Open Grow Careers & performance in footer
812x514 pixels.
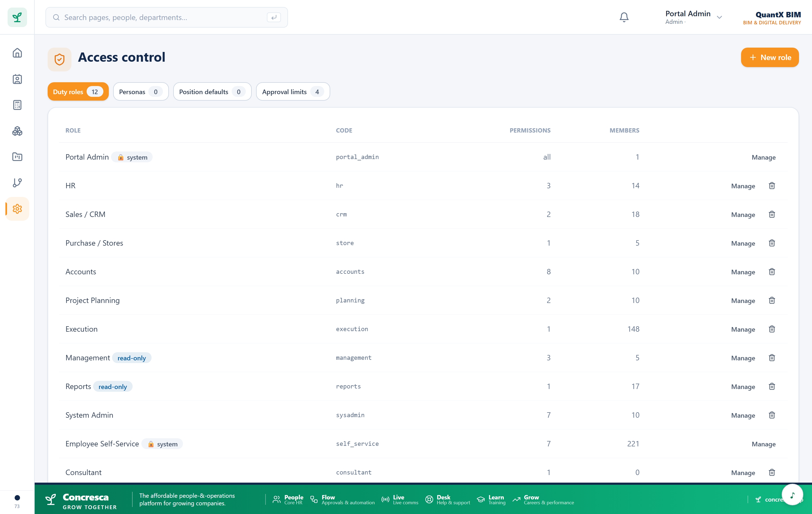click(x=543, y=499)
